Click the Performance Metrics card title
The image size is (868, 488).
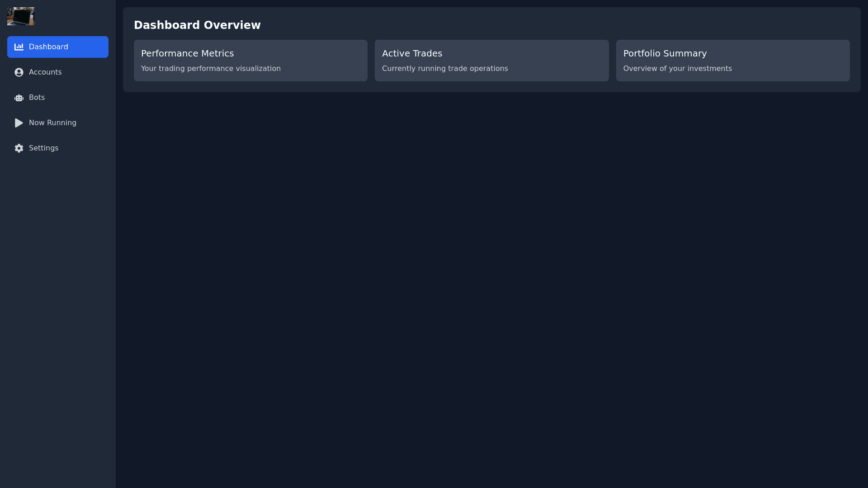click(187, 53)
